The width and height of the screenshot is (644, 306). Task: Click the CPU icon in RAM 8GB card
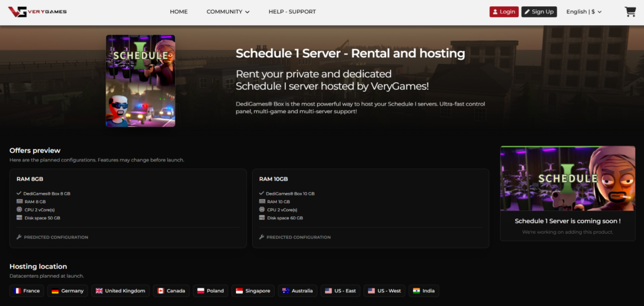pos(19,210)
